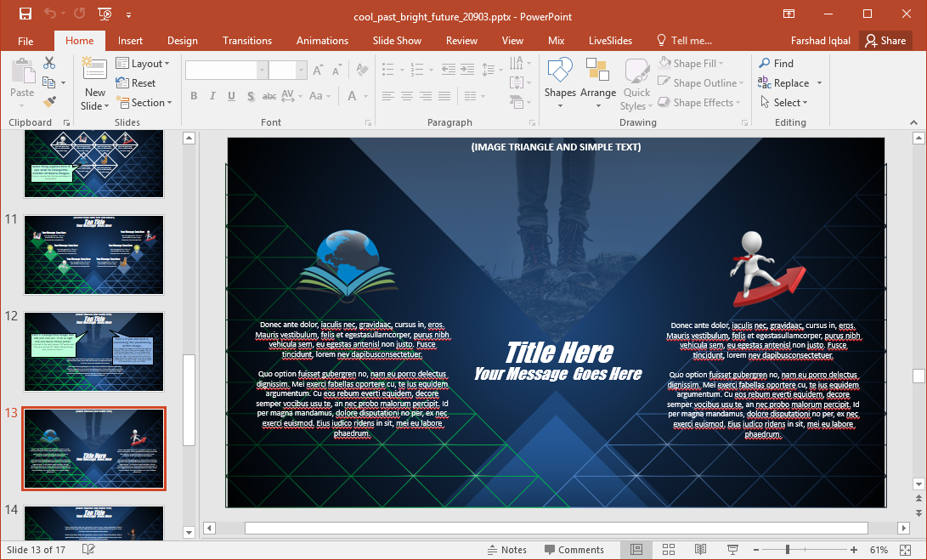This screenshot has width=927, height=560.
Task: Click the Copy icon
Action: 49,82
